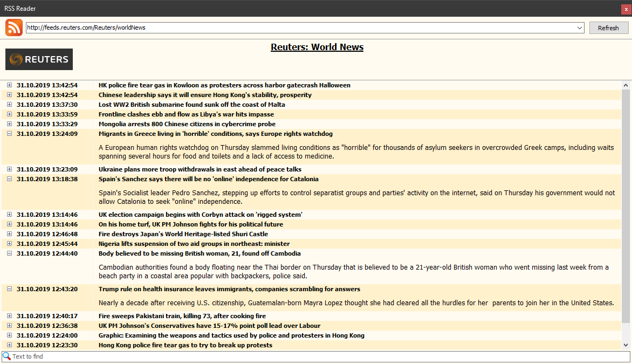632x364 pixels.
Task: Expand the Lost WW2 British submarine entry
Action: (9, 105)
